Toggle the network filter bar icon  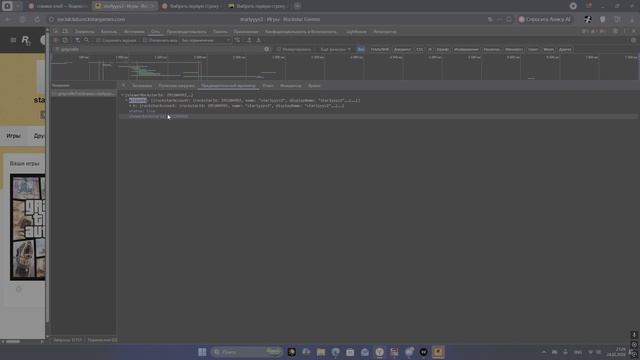(77, 40)
